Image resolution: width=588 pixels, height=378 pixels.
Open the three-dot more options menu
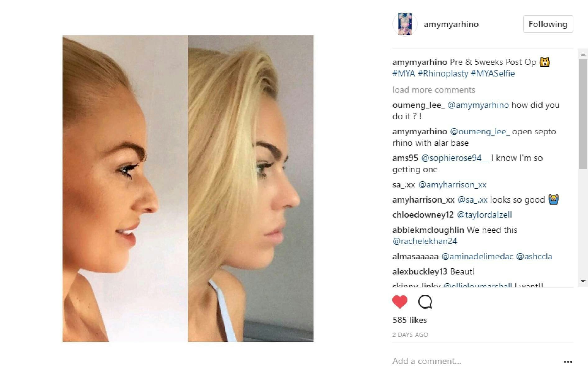coord(568,362)
